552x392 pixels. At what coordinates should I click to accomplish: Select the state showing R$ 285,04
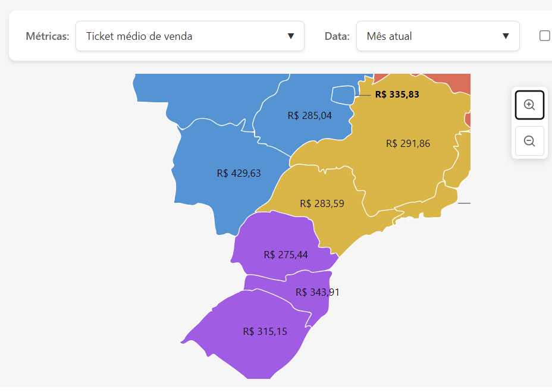(x=309, y=115)
